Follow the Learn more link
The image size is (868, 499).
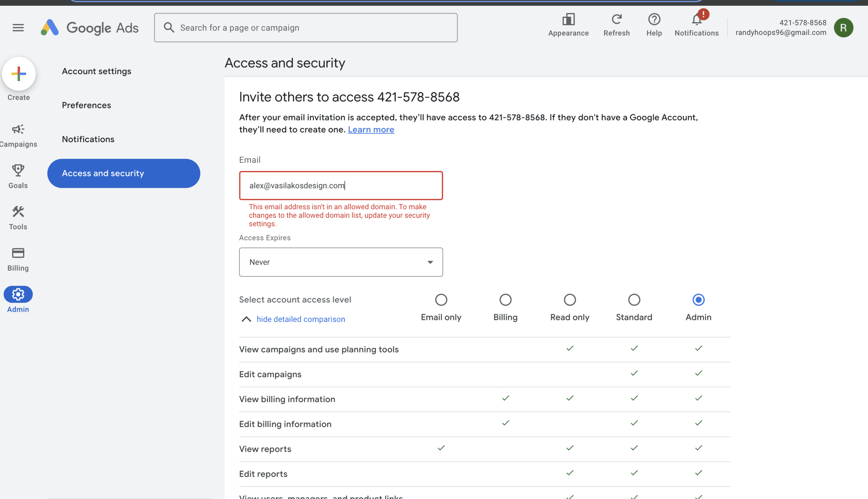[x=371, y=130]
